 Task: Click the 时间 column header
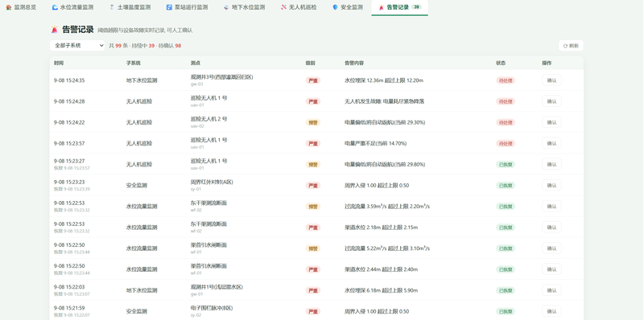click(59, 64)
